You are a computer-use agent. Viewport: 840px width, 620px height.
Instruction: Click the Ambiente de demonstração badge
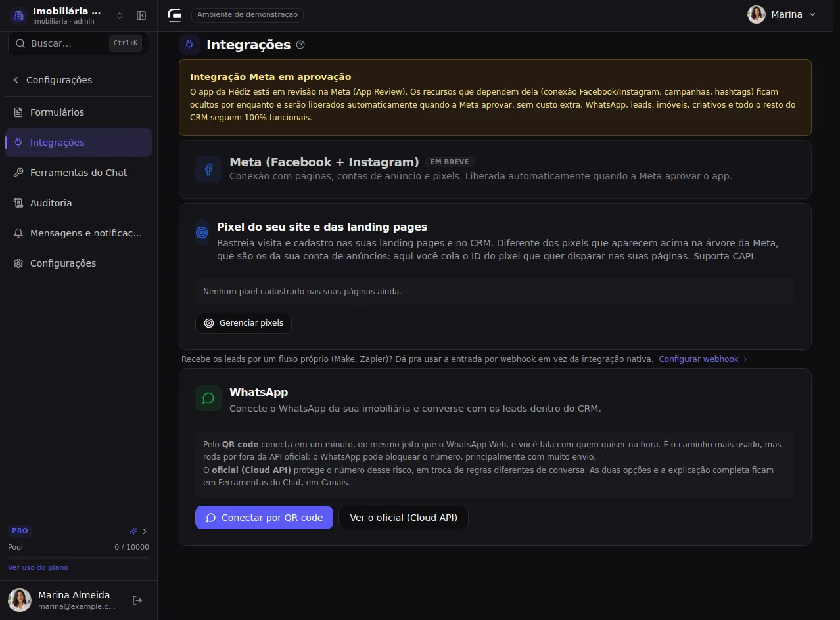pos(248,14)
